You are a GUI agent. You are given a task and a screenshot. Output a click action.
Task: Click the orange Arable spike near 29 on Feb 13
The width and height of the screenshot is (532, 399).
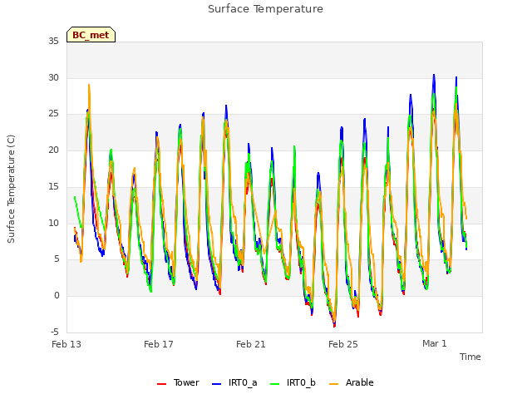89,85
